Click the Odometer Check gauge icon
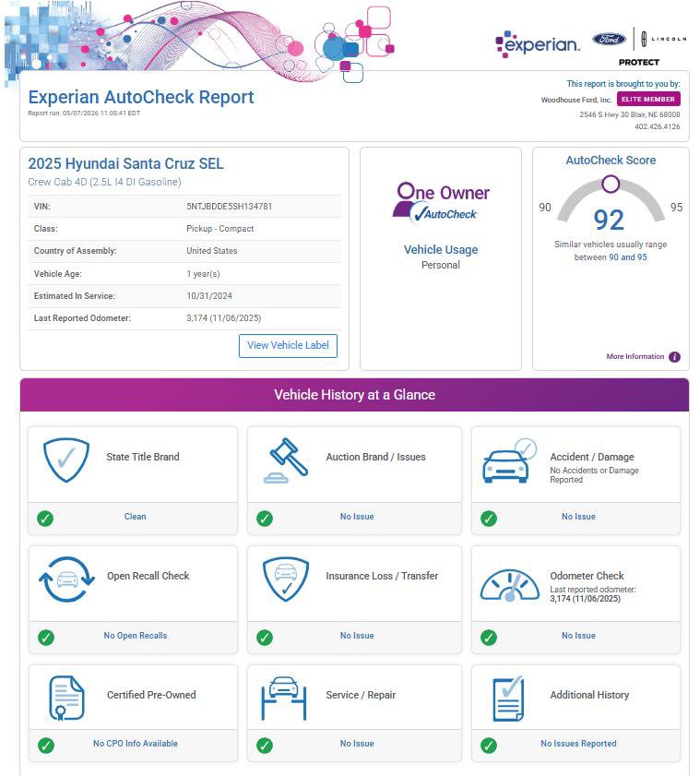 click(x=509, y=586)
